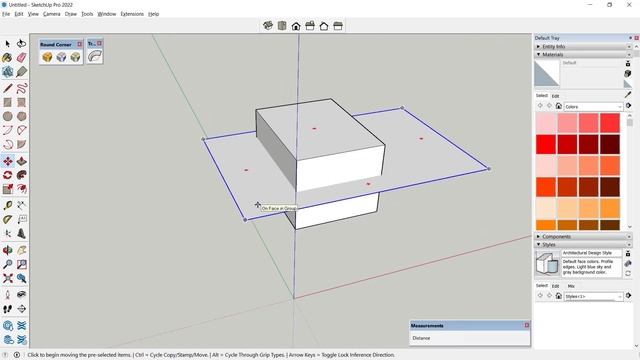Select the Push/Pull tool

(22, 161)
